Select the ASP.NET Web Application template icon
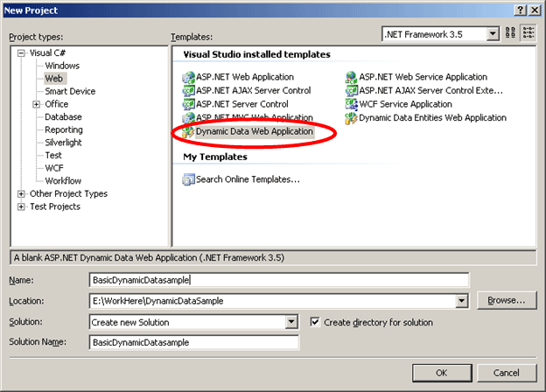The image size is (546, 392). tap(189, 77)
